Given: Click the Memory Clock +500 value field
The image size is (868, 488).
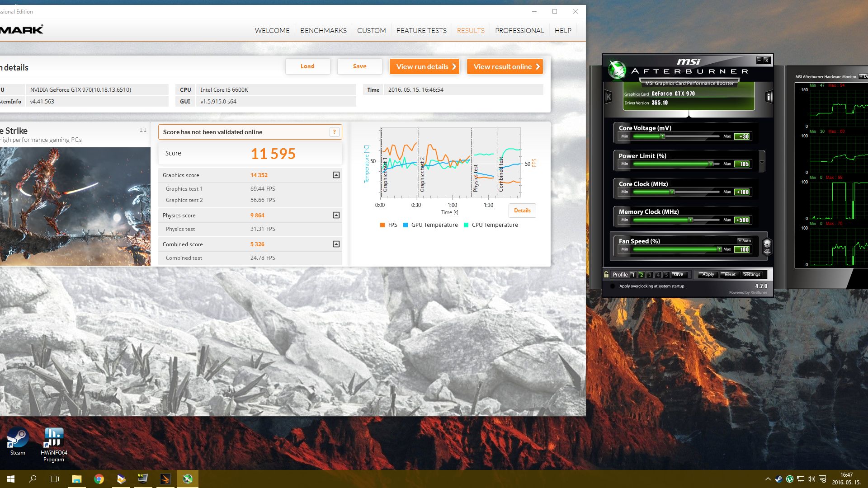Looking at the screenshot, I should 742,220.
